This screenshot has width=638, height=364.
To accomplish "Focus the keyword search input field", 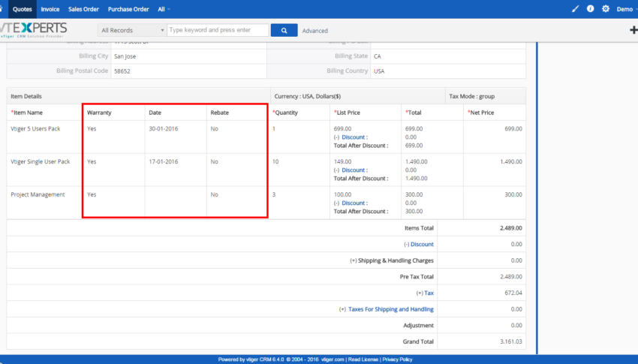I will (218, 30).
